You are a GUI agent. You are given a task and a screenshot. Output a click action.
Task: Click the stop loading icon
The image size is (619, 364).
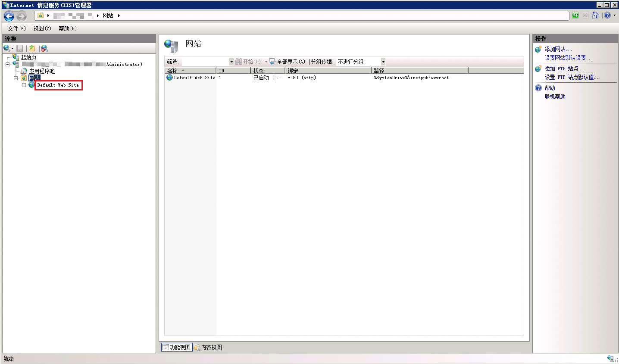click(x=585, y=16)
